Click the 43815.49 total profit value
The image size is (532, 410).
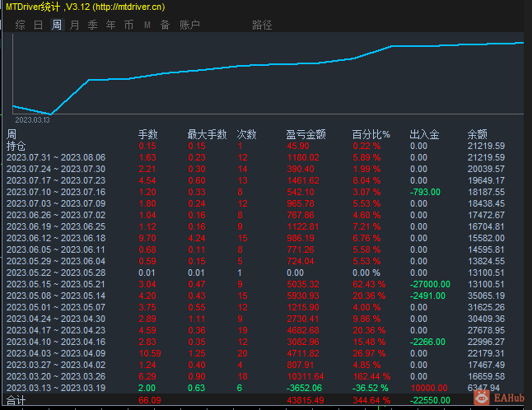pyautogui.click(x=306, y=400)
